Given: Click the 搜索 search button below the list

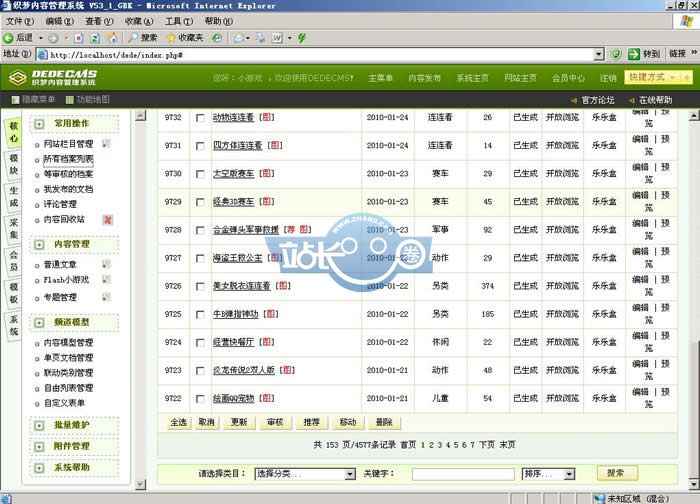Looking at the screenshot, I should click(x=617, y=473).
